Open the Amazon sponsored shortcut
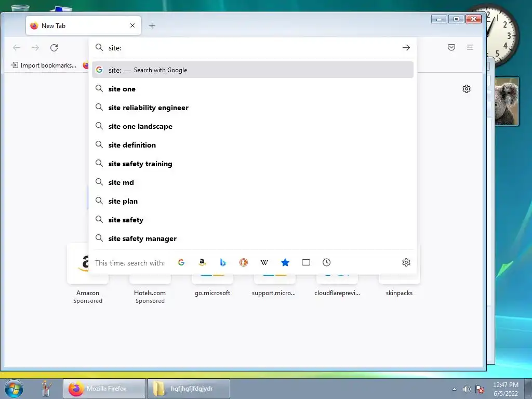The image size is (532, 399). tap(87, 273)
